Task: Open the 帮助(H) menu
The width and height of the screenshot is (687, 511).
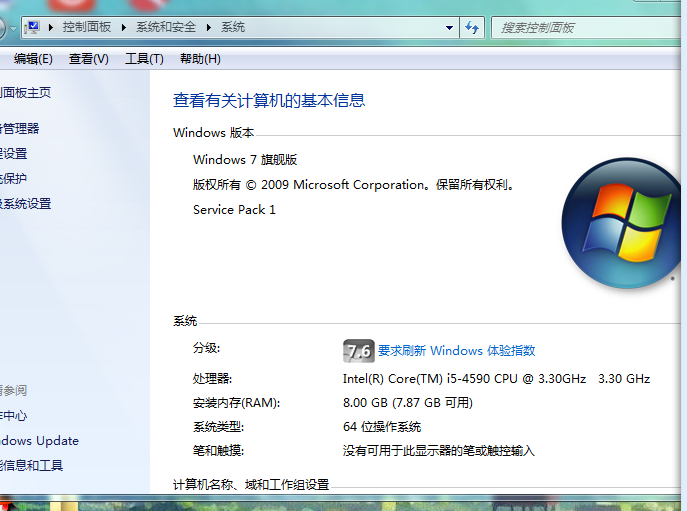Action: click(x=200, y=59)
